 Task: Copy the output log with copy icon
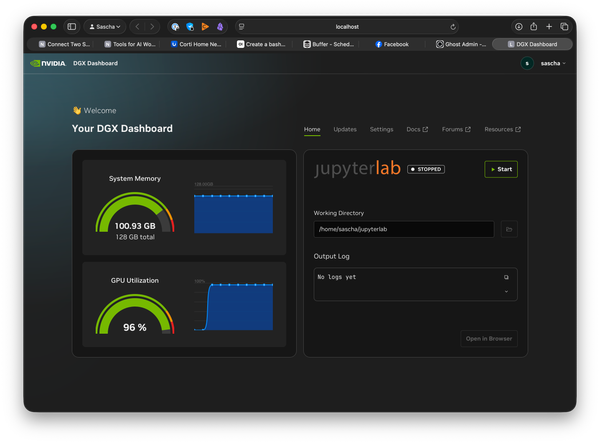(x=506, y=277)
